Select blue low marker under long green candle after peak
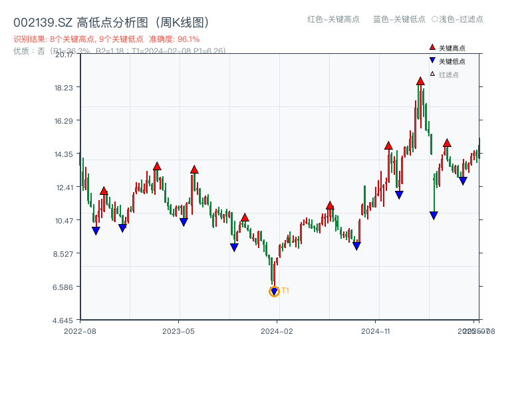The height and width of the screenshot is (399, 532). coord(434,215)
